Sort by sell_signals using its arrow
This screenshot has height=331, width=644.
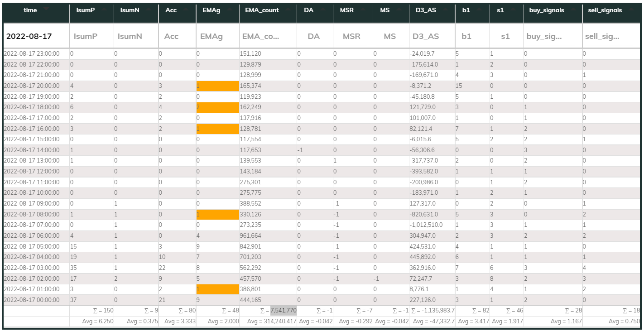coord(630,10)
